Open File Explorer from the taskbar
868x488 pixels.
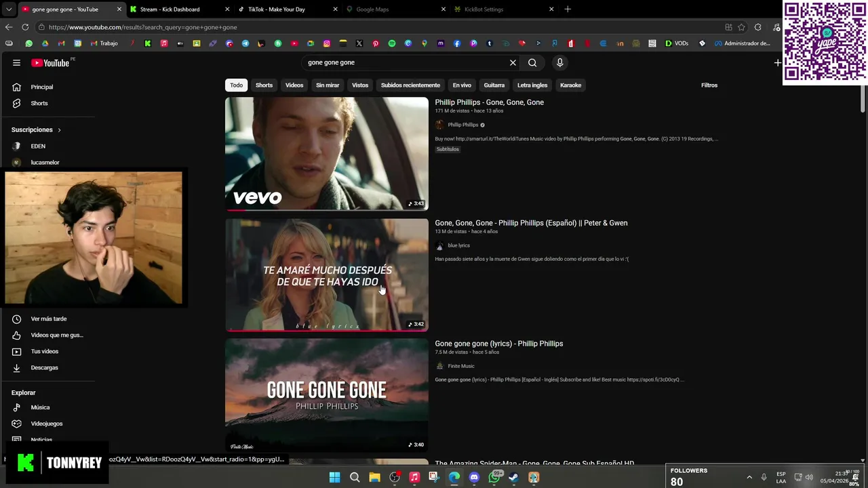[x=374, y=478]
